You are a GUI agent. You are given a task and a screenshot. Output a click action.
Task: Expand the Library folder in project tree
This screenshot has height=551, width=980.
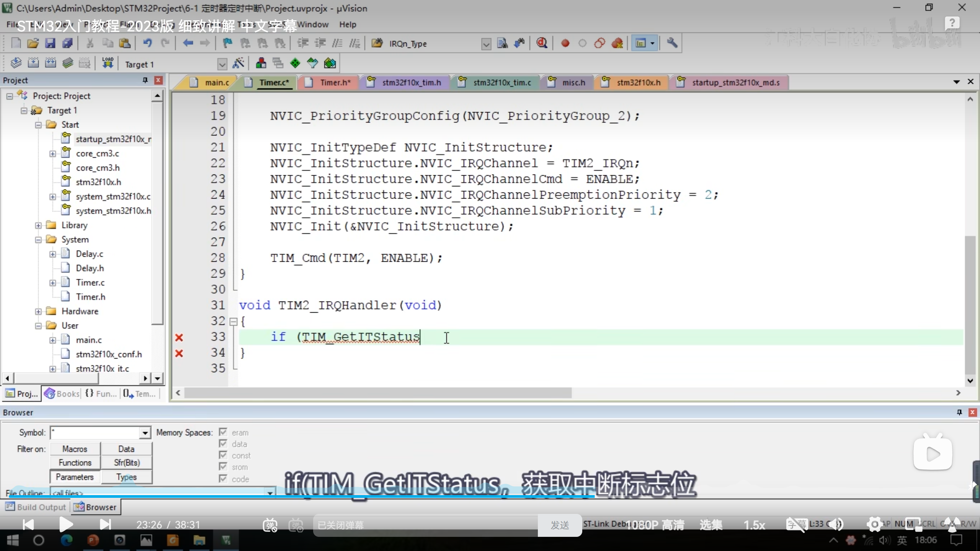tap(38, 225)
